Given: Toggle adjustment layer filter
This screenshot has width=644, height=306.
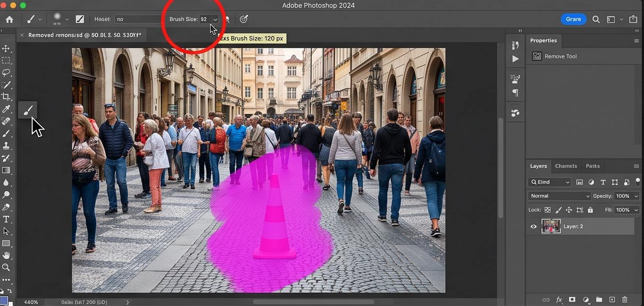Looking at the screenshot, I should 591,182.
